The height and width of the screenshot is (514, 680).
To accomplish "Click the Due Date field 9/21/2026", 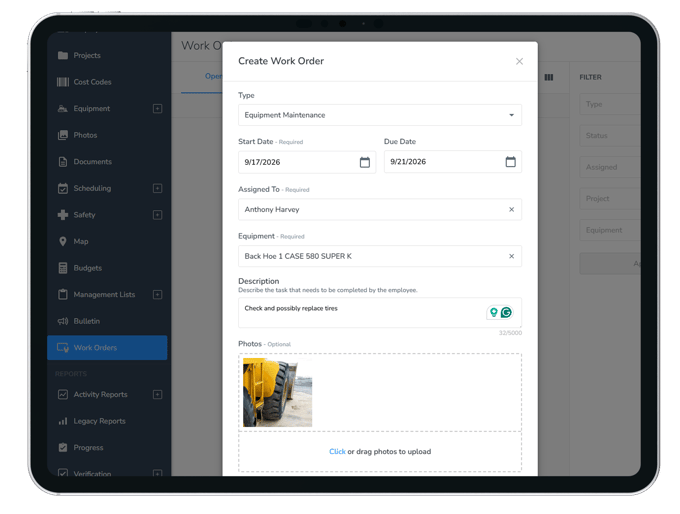I will (x=453, y=162).
